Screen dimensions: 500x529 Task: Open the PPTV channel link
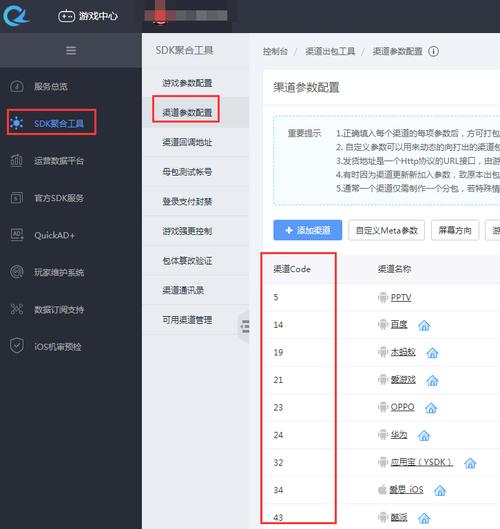[x=401, y=298]
